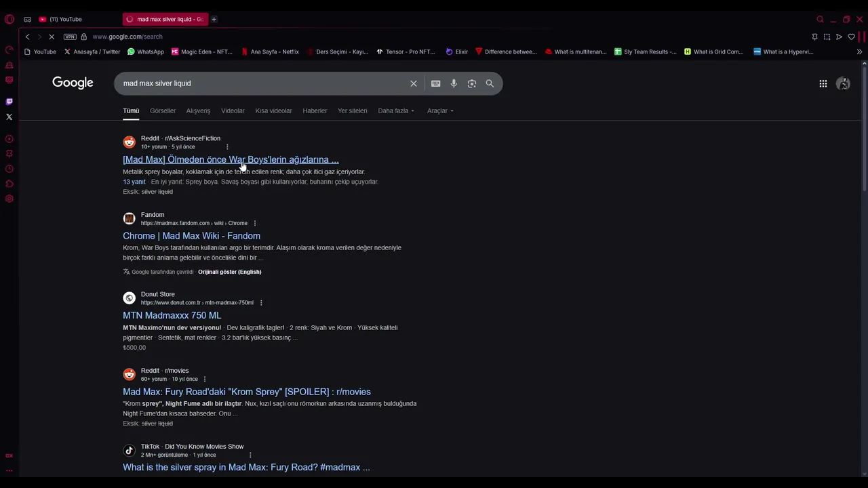Open the YouTube bookmark

pos(40,52)
